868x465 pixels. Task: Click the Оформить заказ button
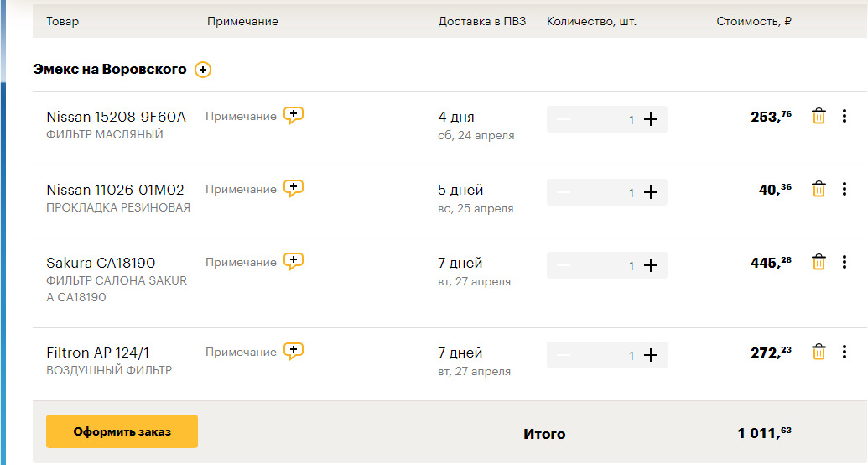click(122, 431)
